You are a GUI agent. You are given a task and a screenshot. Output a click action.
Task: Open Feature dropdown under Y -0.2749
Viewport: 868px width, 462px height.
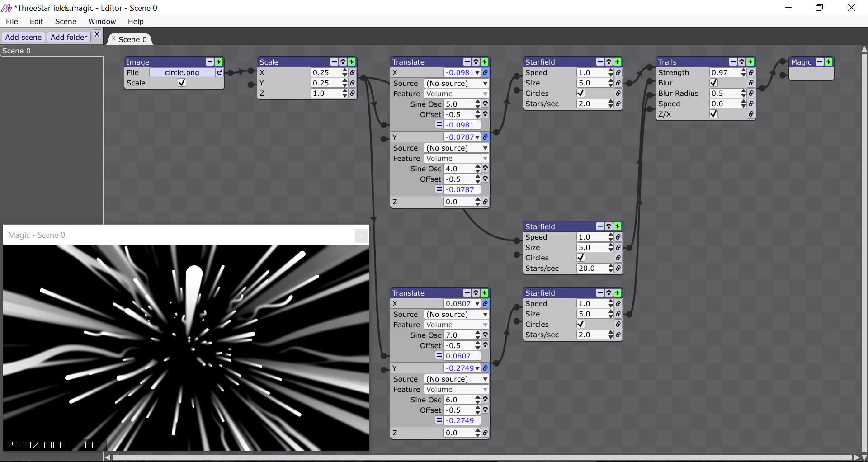[456, 389]
